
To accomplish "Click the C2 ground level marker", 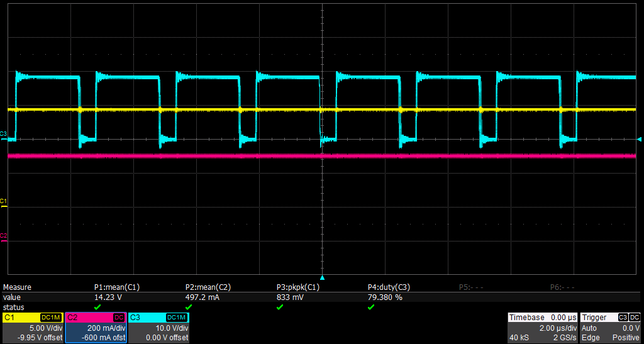I will pos(4,238).
